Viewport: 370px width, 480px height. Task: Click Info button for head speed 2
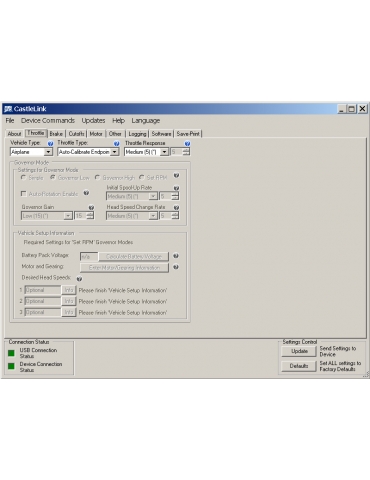[69, 301]
